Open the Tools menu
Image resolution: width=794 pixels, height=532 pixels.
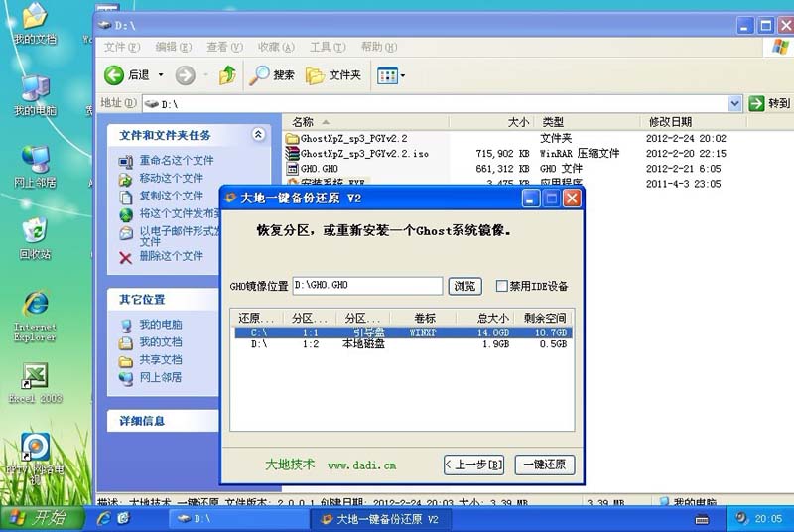(328, 47)
